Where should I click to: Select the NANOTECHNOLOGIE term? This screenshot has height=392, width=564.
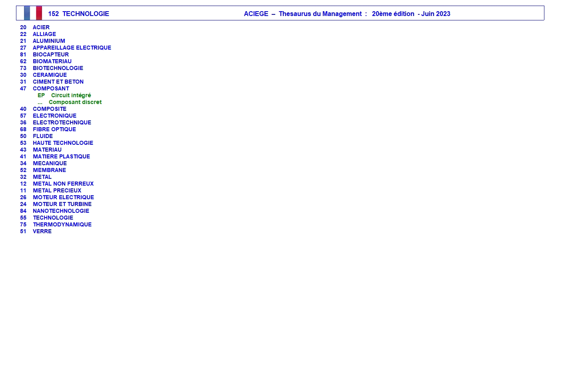coord(61,211)
